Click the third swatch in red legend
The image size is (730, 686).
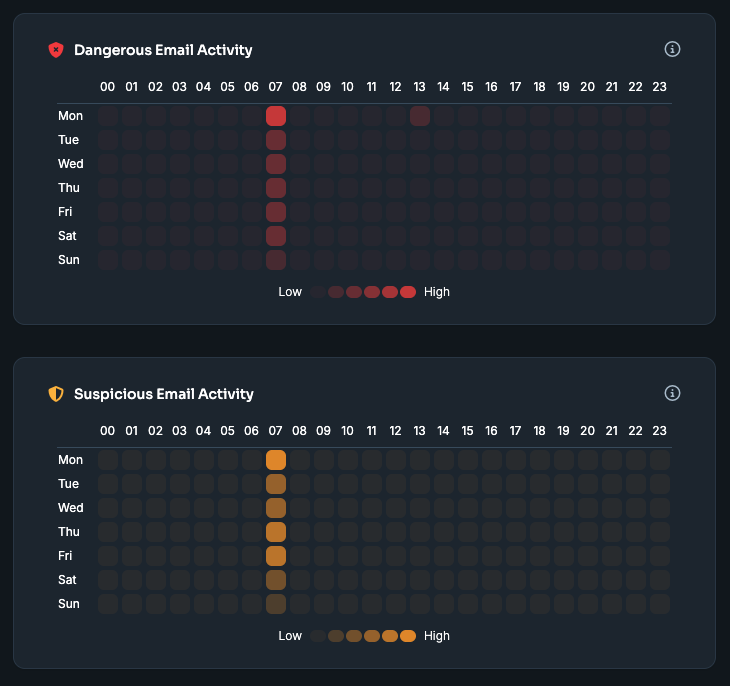pyautogui.click(x=354, y=292)
